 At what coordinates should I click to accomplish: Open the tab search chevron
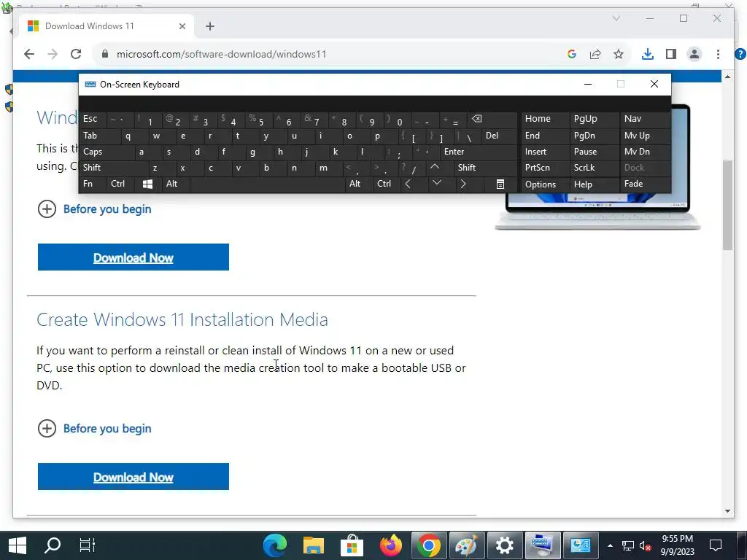pos(616,18)
